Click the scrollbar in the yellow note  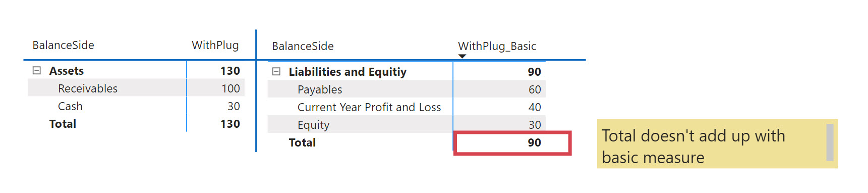830,142
